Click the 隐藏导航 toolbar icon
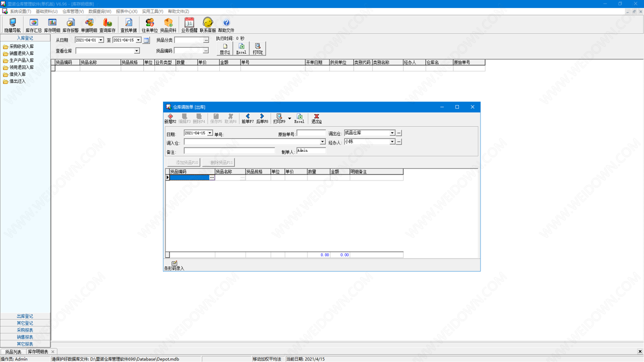Screen dimensions: 644x362 [x=13, y=25]
